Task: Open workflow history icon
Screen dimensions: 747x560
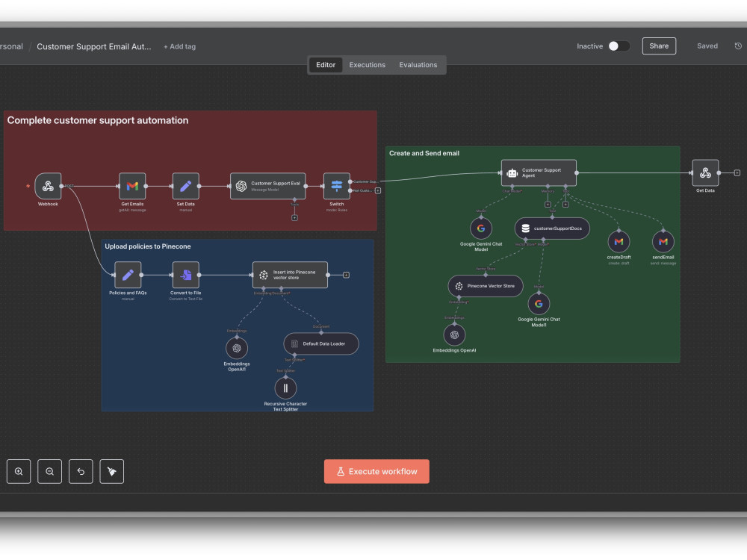Action: pos(738,46)
